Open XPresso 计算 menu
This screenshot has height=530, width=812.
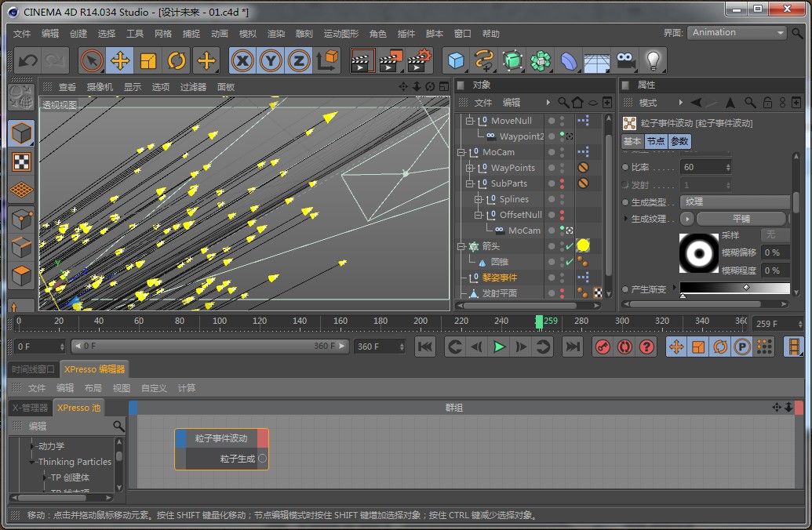click(187, 388)
